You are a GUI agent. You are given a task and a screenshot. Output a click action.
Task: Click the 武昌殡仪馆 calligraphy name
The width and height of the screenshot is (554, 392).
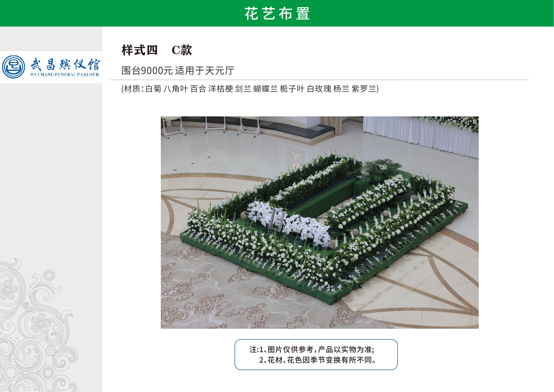tap(65, 64)
